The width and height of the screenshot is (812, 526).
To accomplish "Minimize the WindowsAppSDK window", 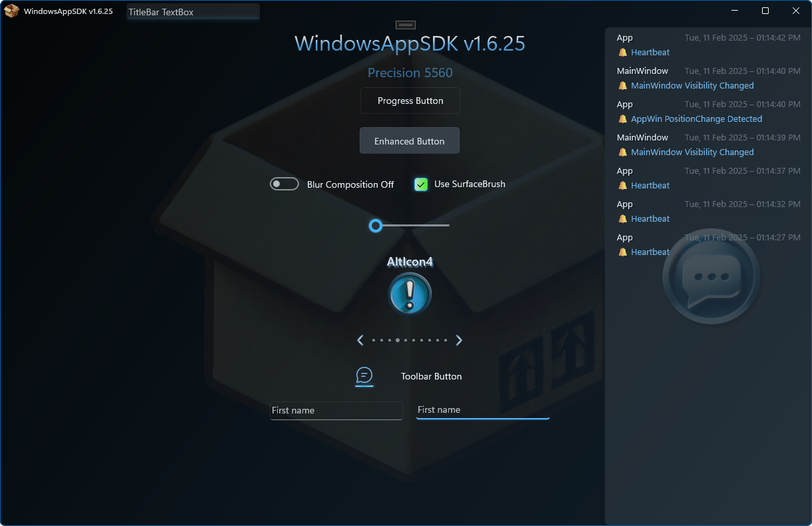I will point(735,11).
